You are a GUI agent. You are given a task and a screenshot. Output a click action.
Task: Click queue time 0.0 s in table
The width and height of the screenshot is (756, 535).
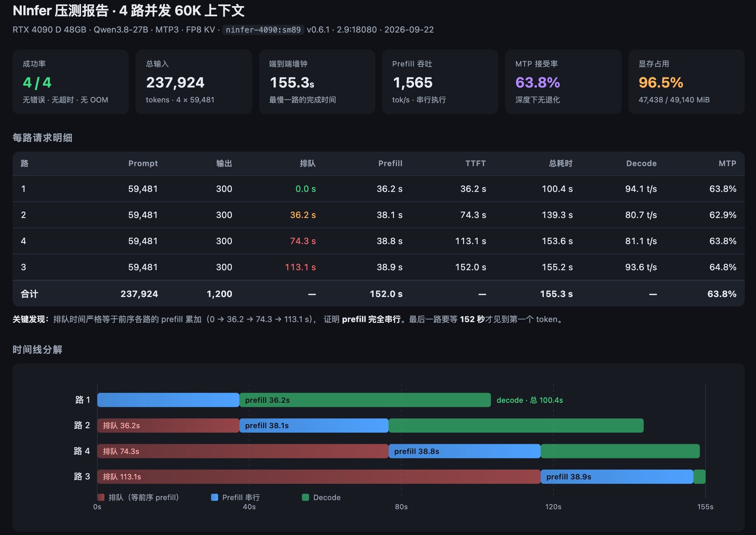coord(305,189)
